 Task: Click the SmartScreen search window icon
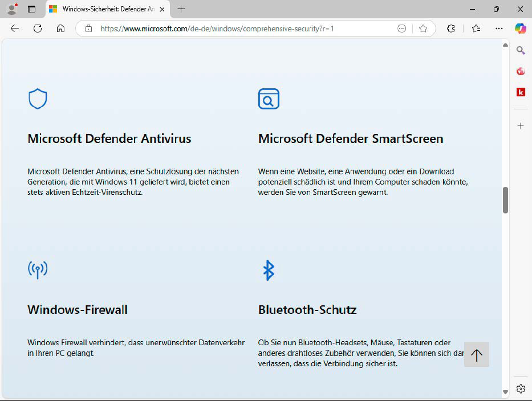click(x=269, y=99)
